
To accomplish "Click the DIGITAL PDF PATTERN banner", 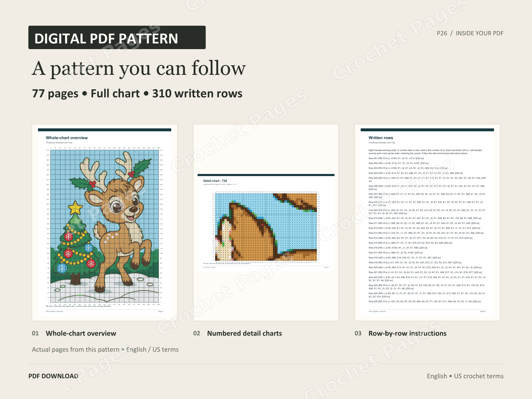I will 117,38.
